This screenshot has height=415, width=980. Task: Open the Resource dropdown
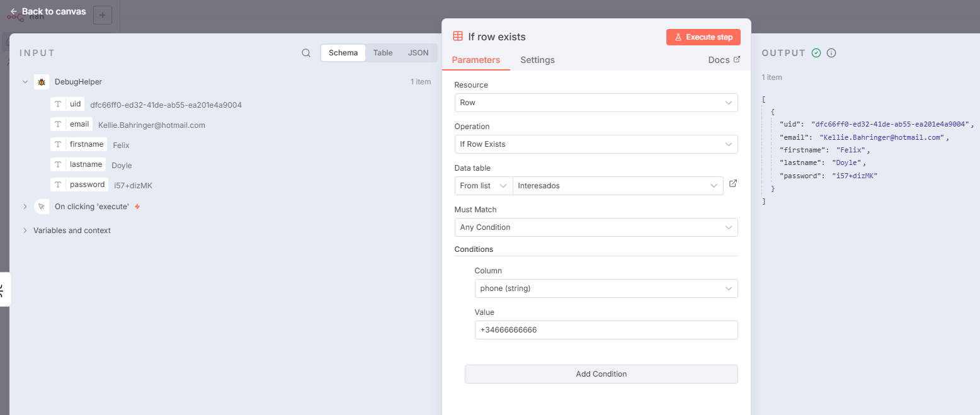595,103
